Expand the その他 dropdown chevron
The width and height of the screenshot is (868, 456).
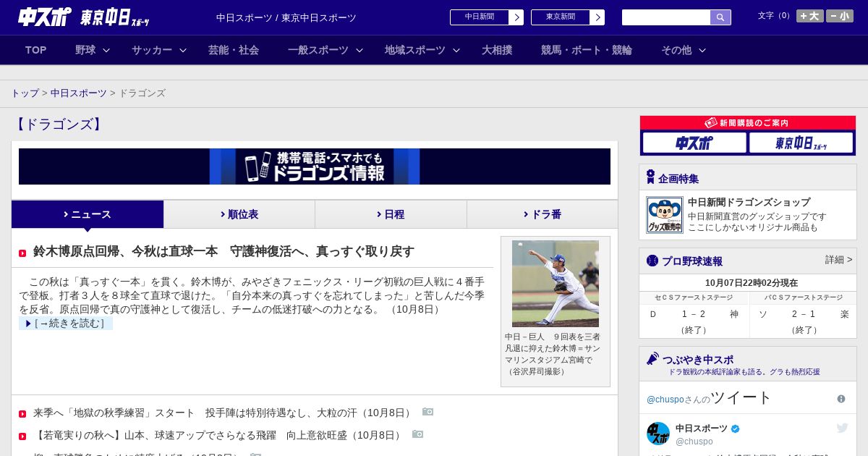tap(702, 51)
